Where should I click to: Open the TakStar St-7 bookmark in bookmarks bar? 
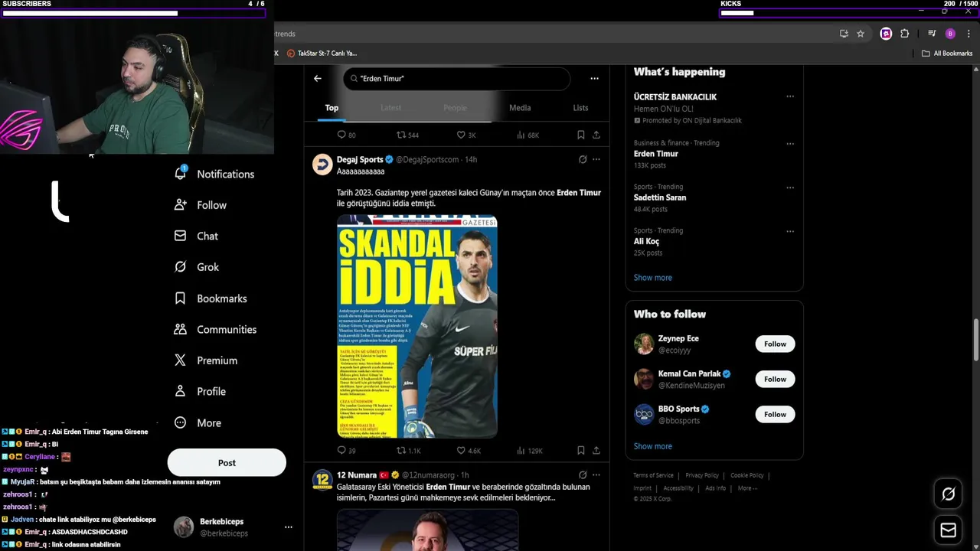coord(322,54)
